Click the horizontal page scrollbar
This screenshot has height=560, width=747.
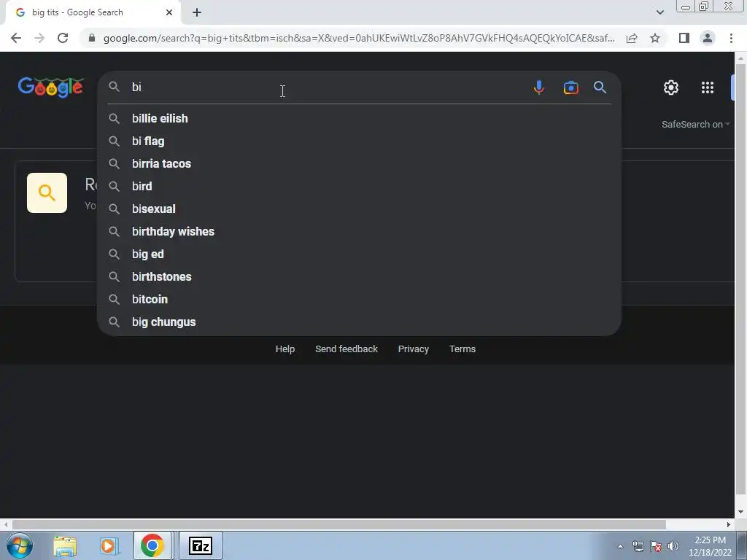click(x=338, y=525)
